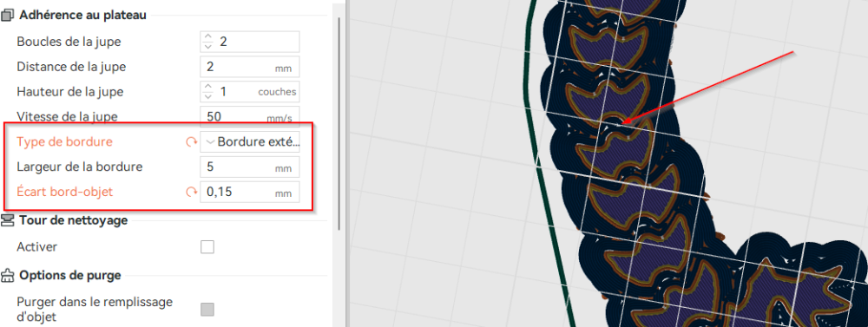Image resolution: width=868 pixels, height=327 pixels.
Task: Click the Activer label
Action: [37, 247]
